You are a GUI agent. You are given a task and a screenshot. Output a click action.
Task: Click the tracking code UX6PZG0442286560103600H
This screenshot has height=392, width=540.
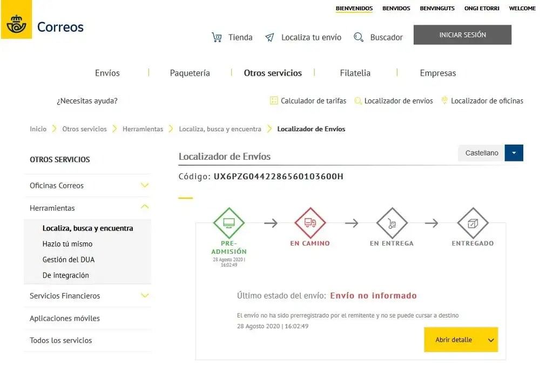[278, 177]
